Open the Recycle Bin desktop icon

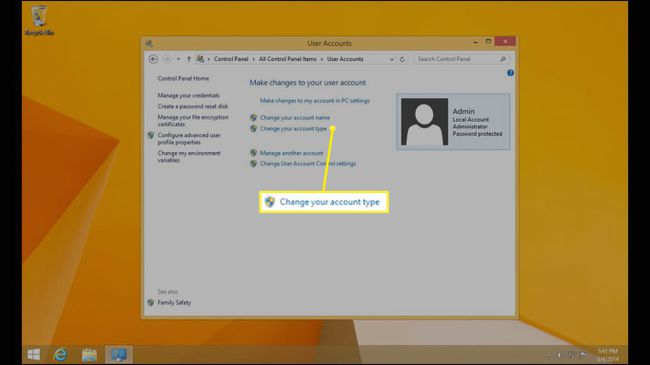pyautogui.click(x=39, y=21)
